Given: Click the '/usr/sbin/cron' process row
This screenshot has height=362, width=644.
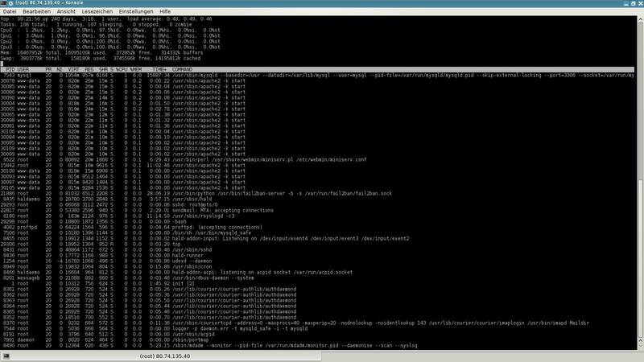Looking at the screenshot, I should [x=106, y=267].
